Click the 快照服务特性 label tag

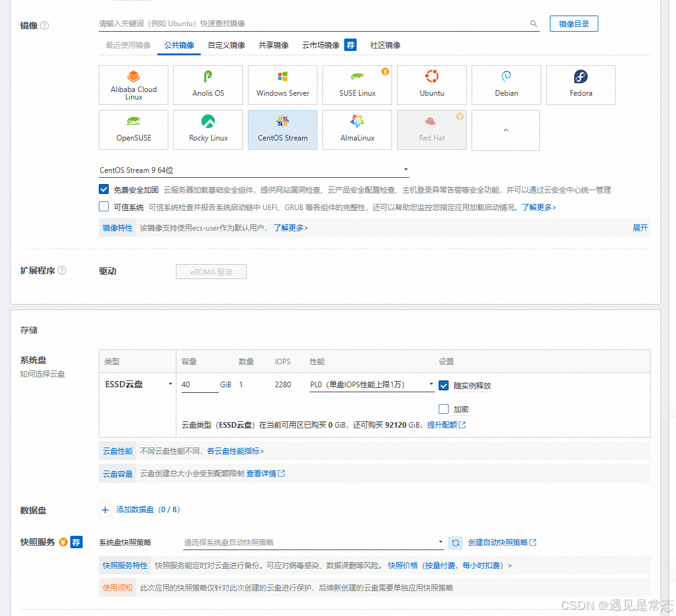point(125,566)
